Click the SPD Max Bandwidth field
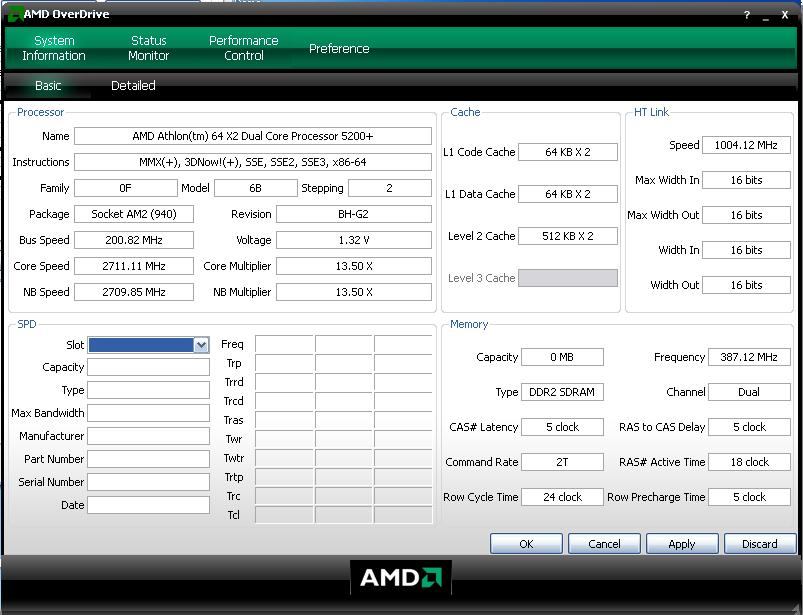This screenshot has width=803, height=615. coord(149,413)
